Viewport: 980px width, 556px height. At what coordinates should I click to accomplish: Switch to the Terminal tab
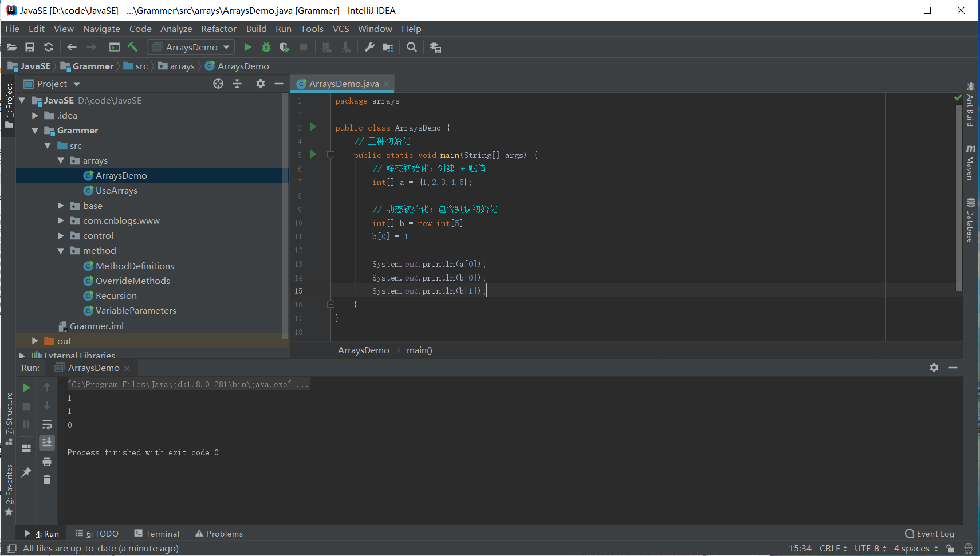tap(157, 533)
